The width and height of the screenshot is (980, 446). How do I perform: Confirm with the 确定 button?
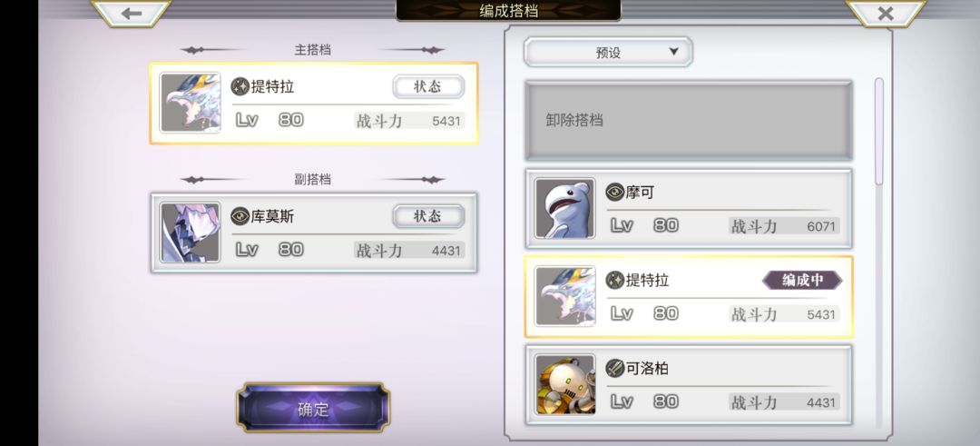coord(313,410)
